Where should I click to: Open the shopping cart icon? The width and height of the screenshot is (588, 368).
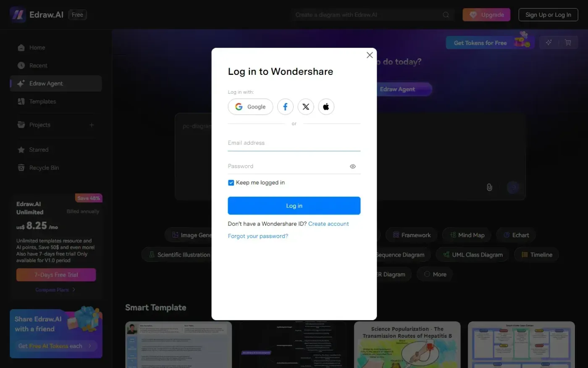(x=568, y=42)
